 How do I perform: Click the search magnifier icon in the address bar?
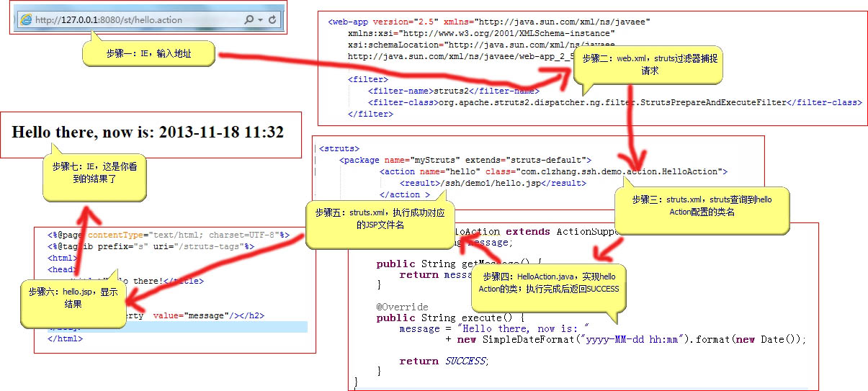coord(249,20)
